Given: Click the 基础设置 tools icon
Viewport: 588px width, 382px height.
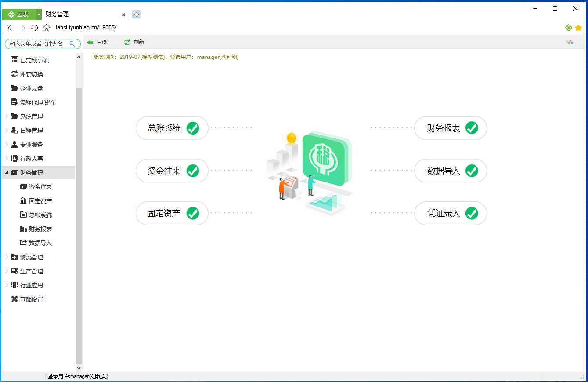Looking at the screenshot, I should (14, 299).
